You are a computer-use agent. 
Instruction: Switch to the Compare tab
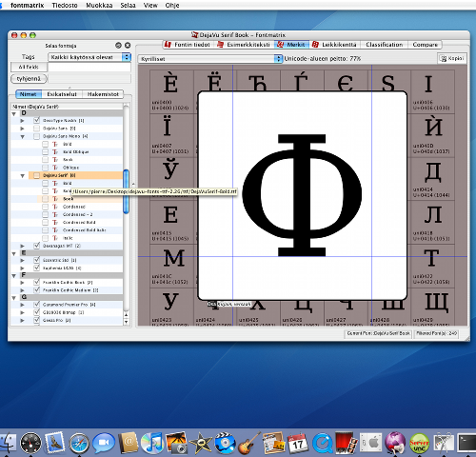425,45
